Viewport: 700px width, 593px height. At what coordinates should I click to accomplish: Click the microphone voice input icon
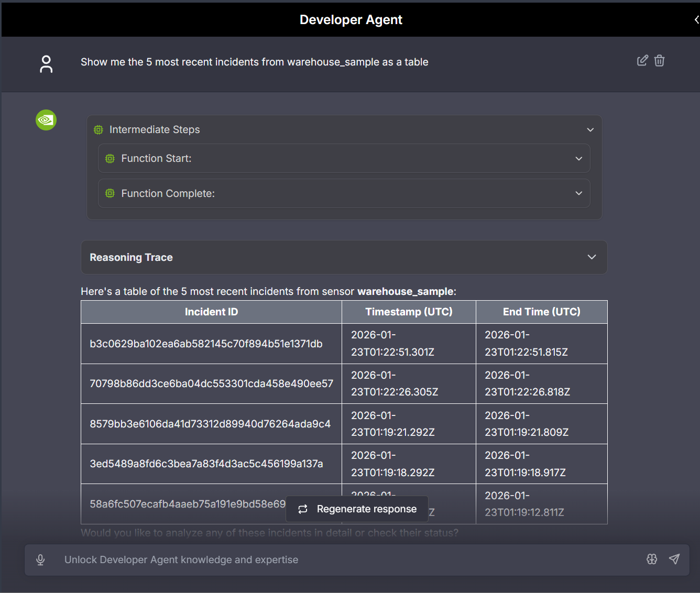click(x=40, y=560)
